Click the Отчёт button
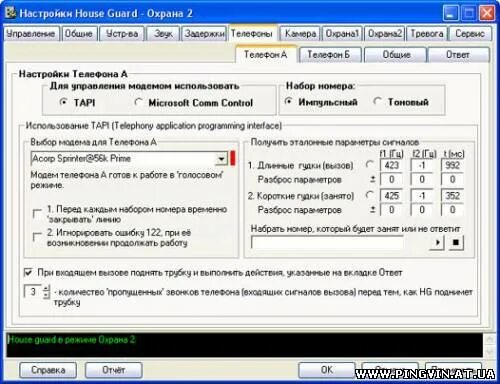The width and height of the screenshot is (500, 384). [114, 370]
